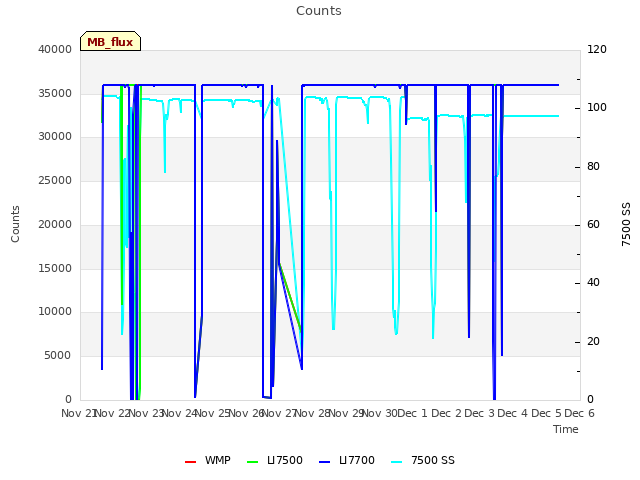Click the right-axis 120 tick label
Viewport: 640px width, 480px height.
click(x=597, y=49)
